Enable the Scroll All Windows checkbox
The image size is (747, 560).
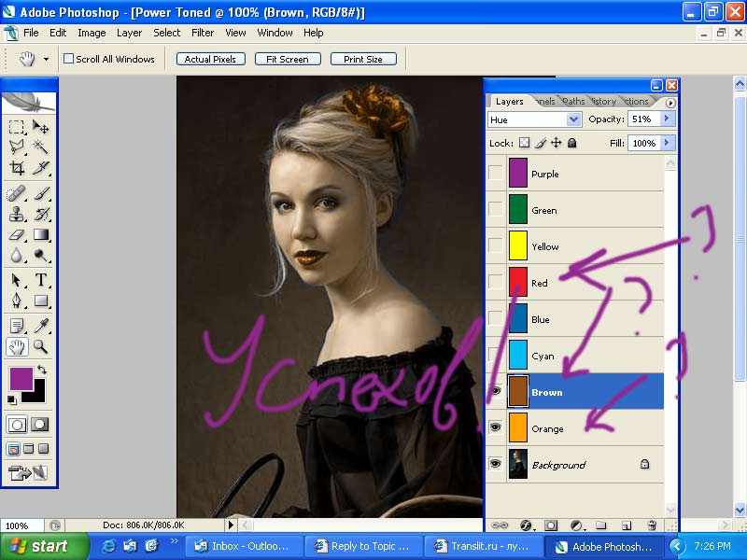tap(68, 59)
